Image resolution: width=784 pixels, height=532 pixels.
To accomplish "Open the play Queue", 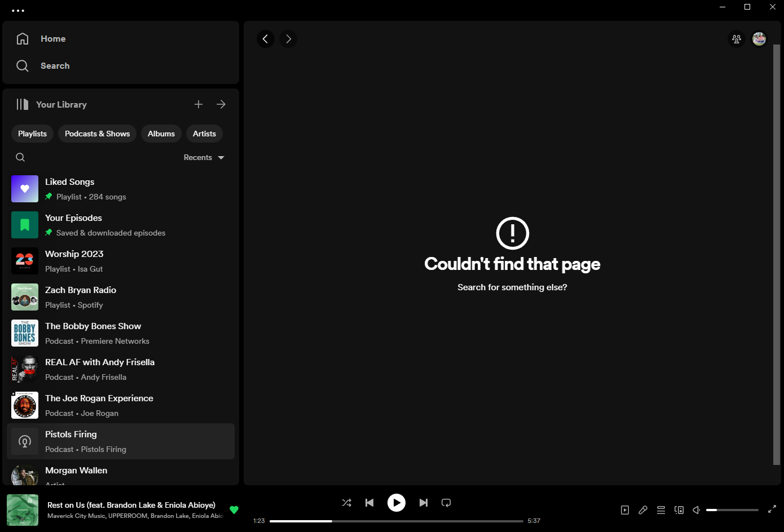I will pos(661,510).
